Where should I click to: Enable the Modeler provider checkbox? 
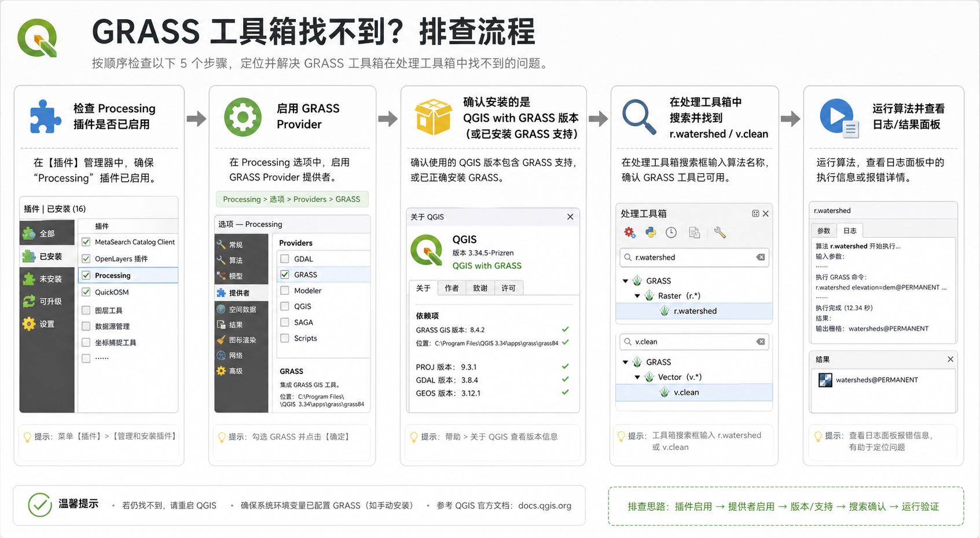pyautogui.click(x=284, y=290)
